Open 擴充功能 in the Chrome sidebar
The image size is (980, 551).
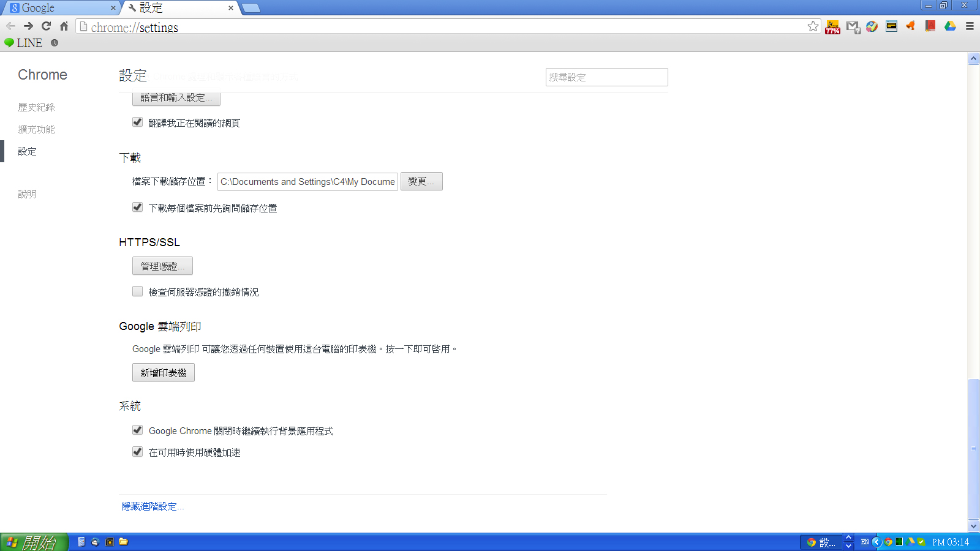pos(37,129)
